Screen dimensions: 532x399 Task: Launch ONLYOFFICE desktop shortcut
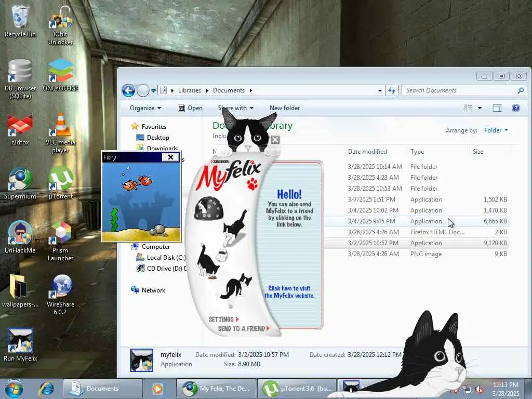(x=60, y=75)
